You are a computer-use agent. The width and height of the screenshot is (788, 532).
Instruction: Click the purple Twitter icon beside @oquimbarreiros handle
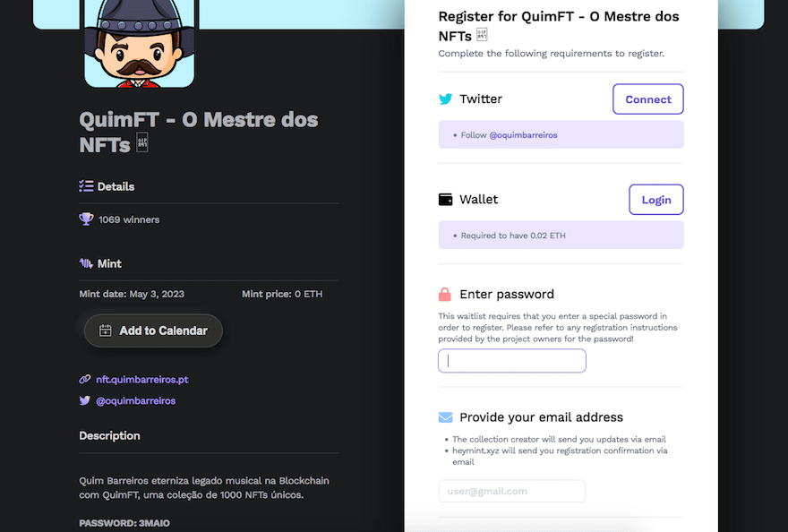(x=85, y=400)
